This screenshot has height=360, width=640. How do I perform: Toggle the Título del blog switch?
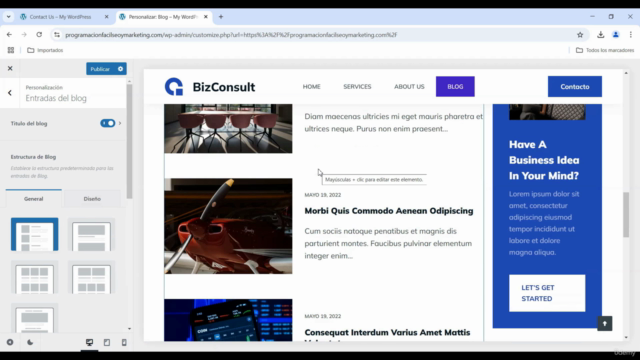(108, 123)
